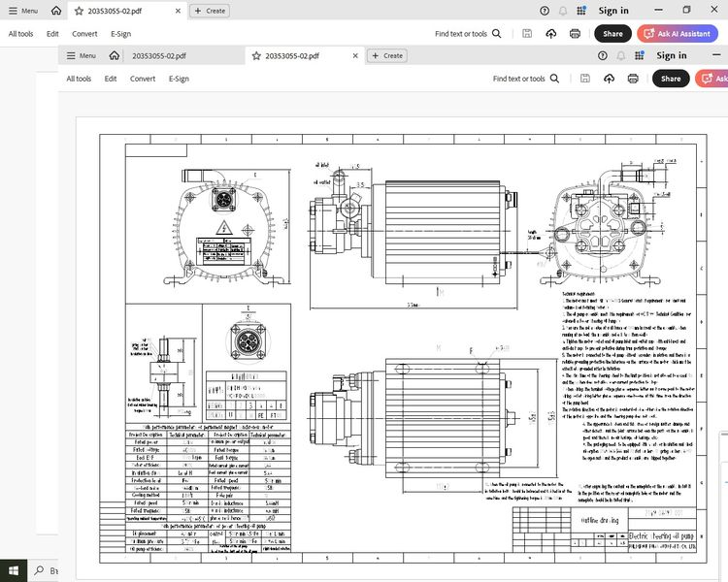Click the print icon in the back window
Viewport: 728px width, 582px height.
575,33
